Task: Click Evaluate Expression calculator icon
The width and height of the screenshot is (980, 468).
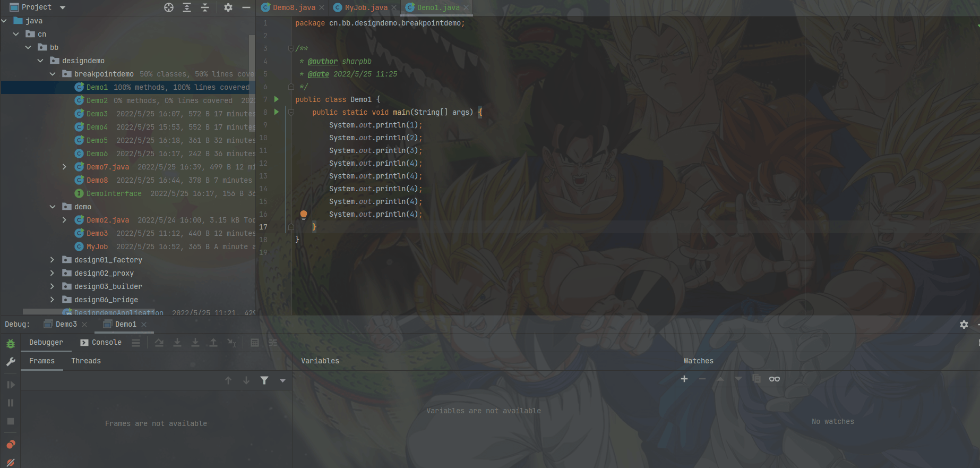Action: pos(255,343)
